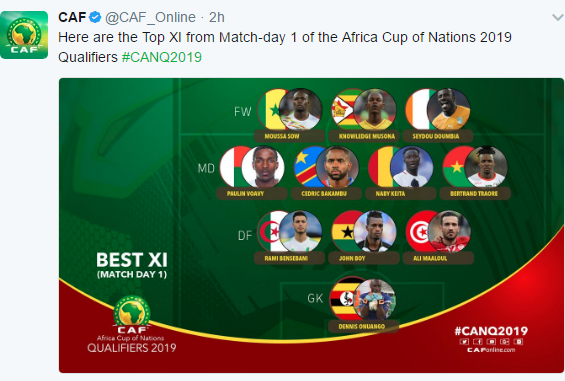Image resolution: width=565 pixels, height=381 pixels.
Task: Click the YouTube icon in image footer
Action: click(x=491, y=342)
